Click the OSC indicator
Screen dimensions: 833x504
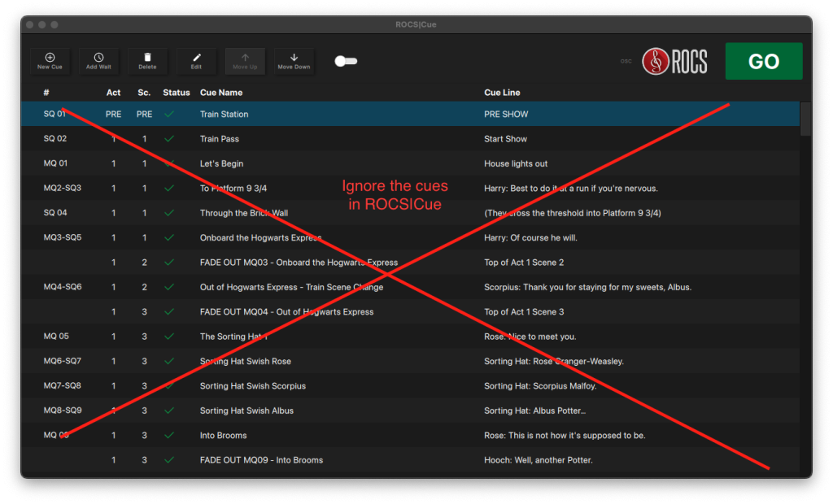coord(626,60)
